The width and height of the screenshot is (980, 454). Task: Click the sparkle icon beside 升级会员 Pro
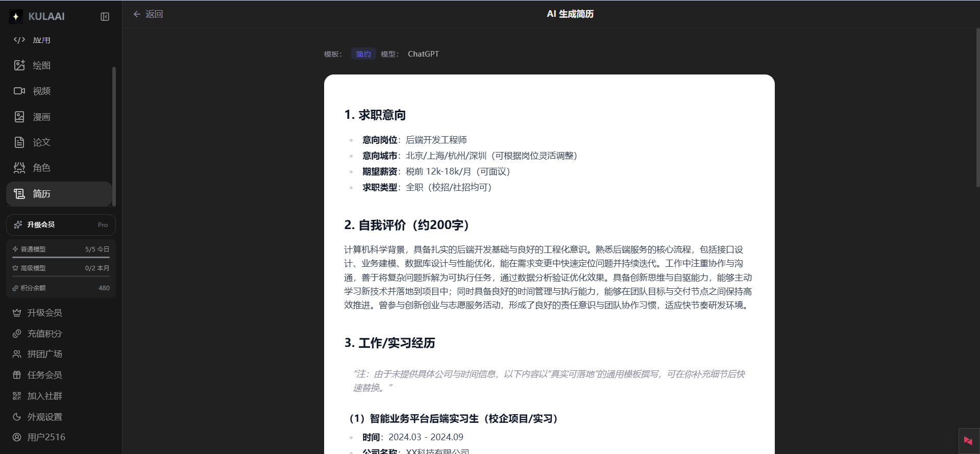click(x=18, y=224)
